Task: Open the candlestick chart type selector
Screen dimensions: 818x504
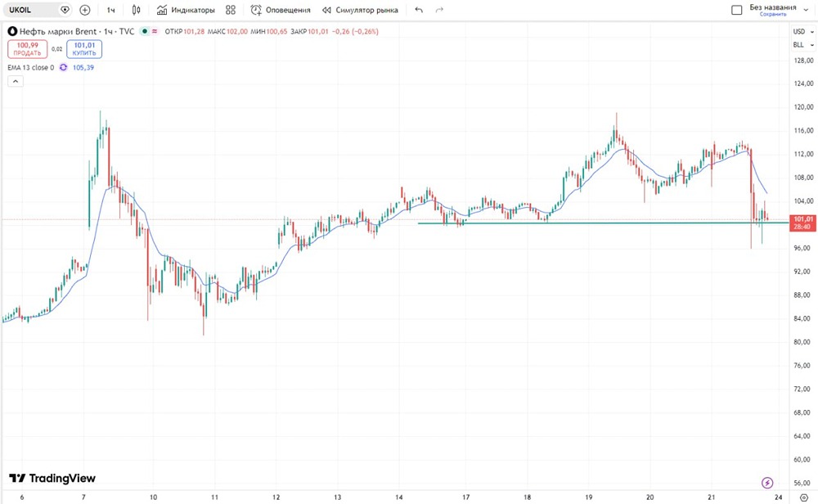Action: pos(136,10)
